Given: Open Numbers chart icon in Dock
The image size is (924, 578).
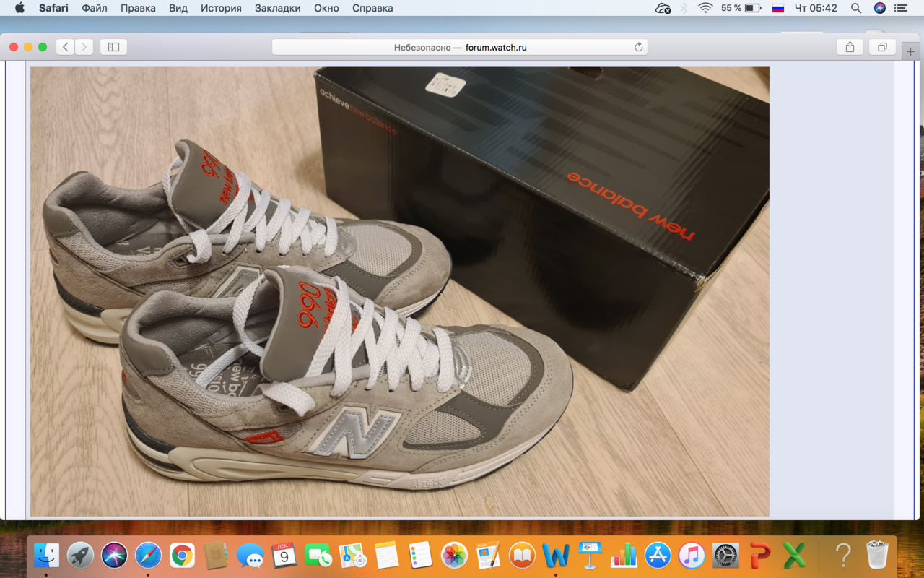Looking at the screenshot, I should (624, 555).
